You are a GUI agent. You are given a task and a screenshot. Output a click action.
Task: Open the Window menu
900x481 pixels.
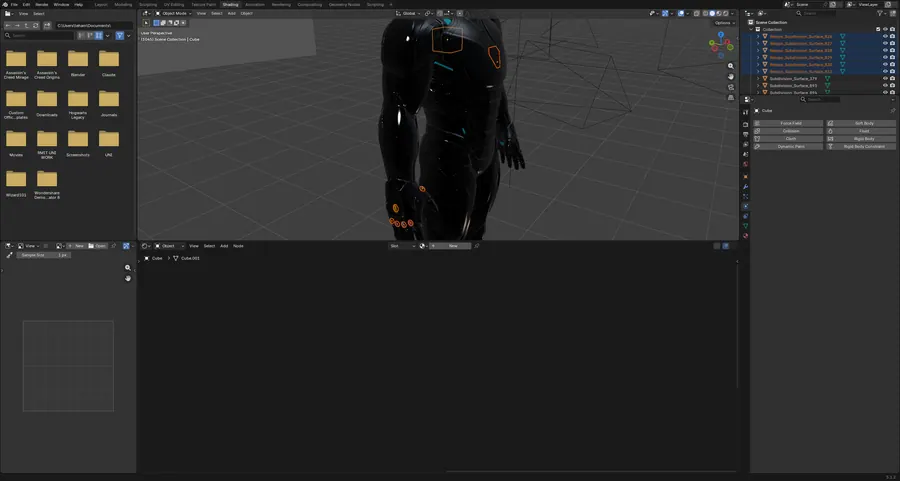[x=61, y=5]
